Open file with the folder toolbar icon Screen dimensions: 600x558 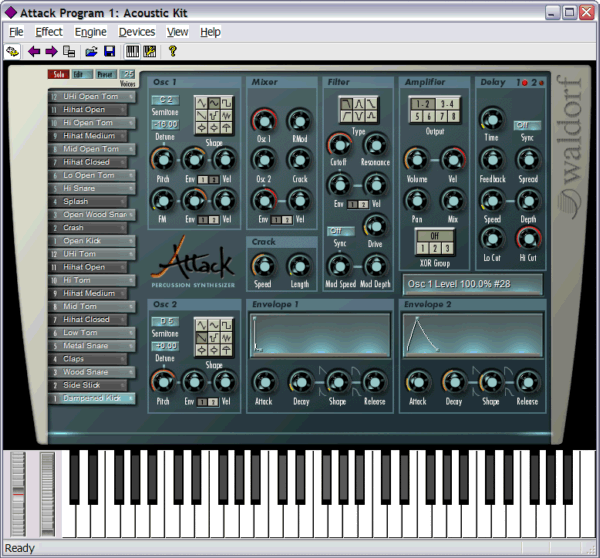coord(91,51)
